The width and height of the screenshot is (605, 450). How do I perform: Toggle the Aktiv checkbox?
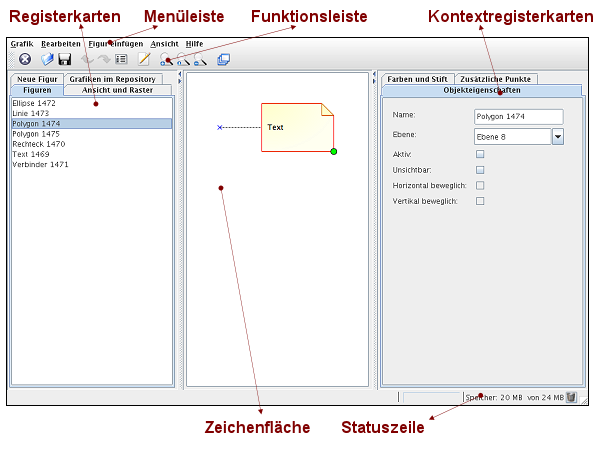tap(480, 154)
